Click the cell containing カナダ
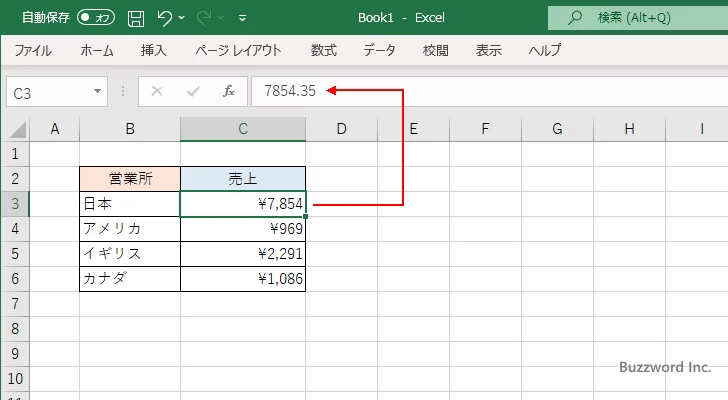Image resolution: width=728 pixels, height=400 pixels. tap(130, 279)
